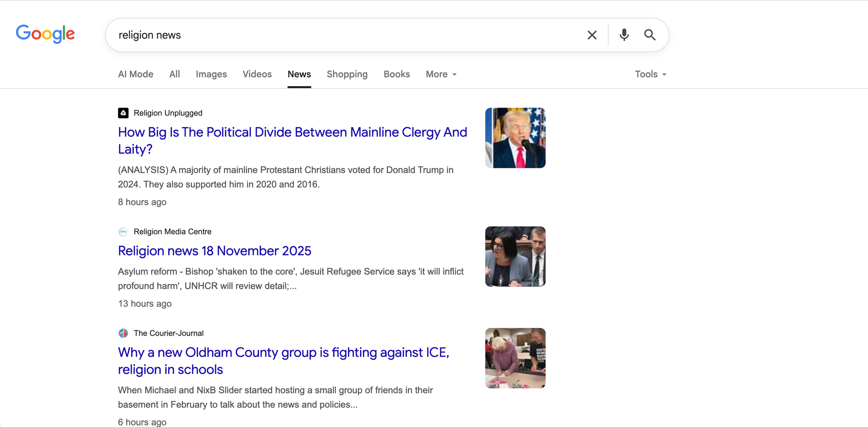Screen dimensions: 868x427
Task: Select the News tab
Action: point(299,74)
